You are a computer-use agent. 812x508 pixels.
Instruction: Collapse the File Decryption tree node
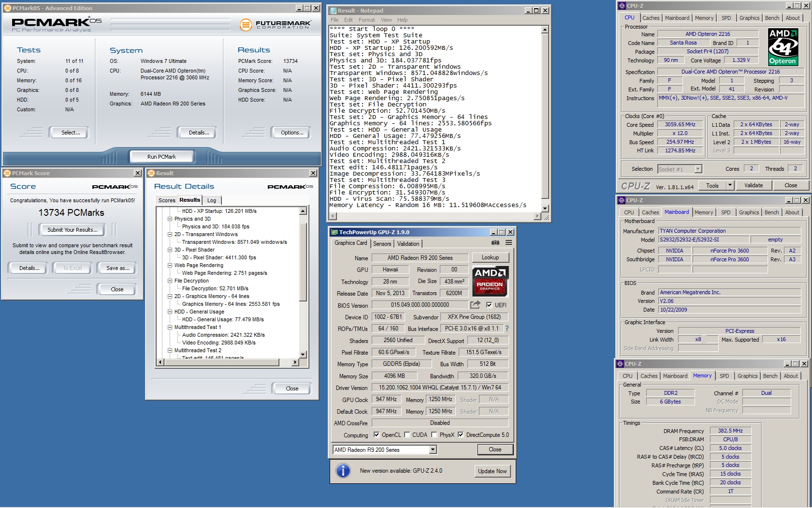tap(170, 281)
